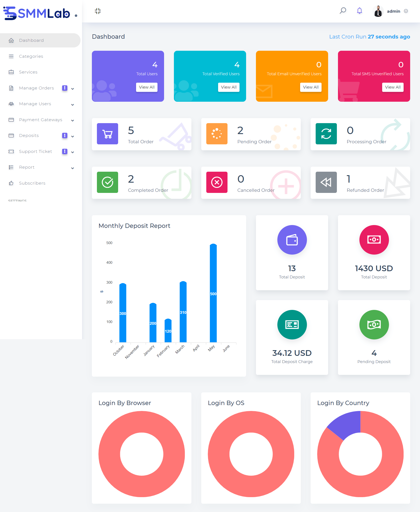Image resolution: width=420 pixels, height=512 pixels.
Task: Click the Refunded Order rewind icon
Action: 326,182
